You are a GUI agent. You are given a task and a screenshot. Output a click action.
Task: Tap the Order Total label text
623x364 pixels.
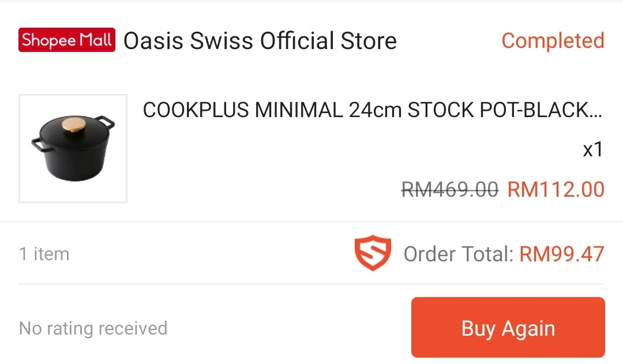point(458,254)
